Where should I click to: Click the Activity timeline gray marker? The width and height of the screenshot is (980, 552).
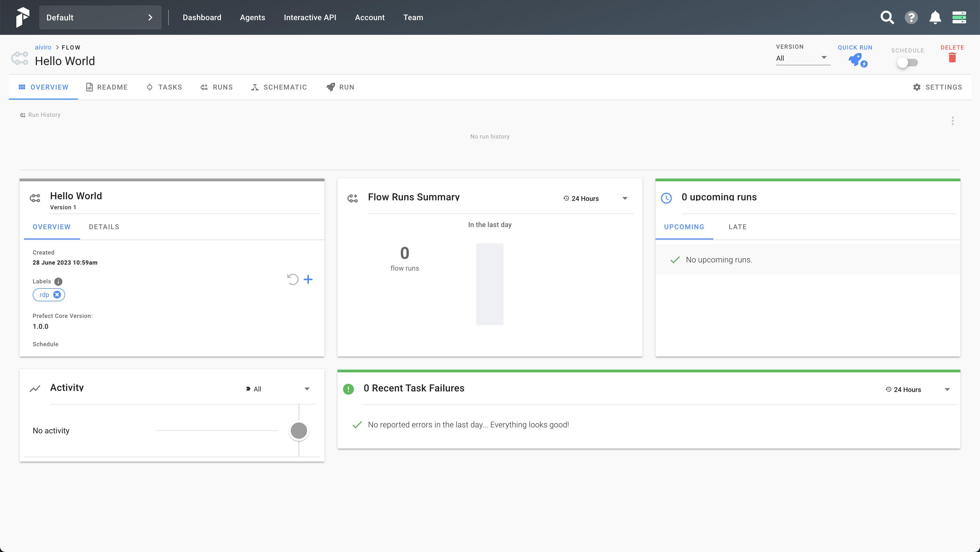(299, 431)
